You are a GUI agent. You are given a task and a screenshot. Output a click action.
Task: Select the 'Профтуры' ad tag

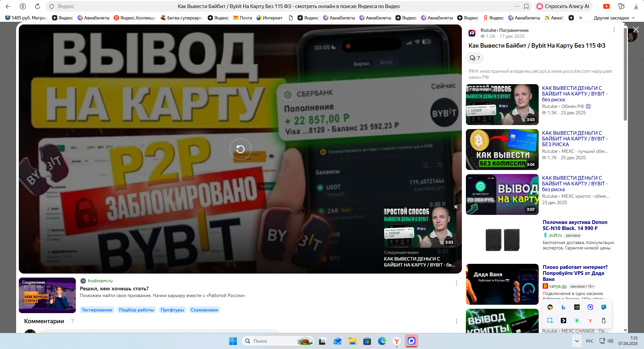click(172, 310)
